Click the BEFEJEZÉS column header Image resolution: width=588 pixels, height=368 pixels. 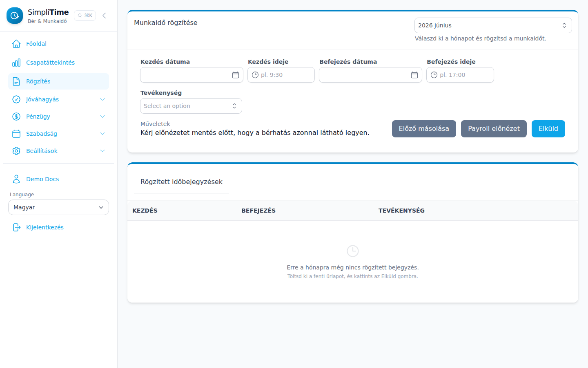[258, 211]
